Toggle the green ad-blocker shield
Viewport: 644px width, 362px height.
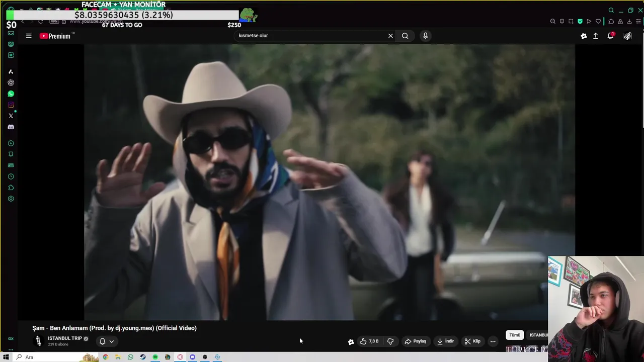coord(580,21)
